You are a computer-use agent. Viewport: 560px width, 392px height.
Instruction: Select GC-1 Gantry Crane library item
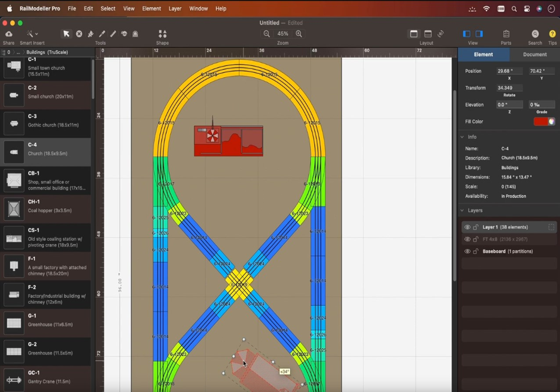(46, 380)
